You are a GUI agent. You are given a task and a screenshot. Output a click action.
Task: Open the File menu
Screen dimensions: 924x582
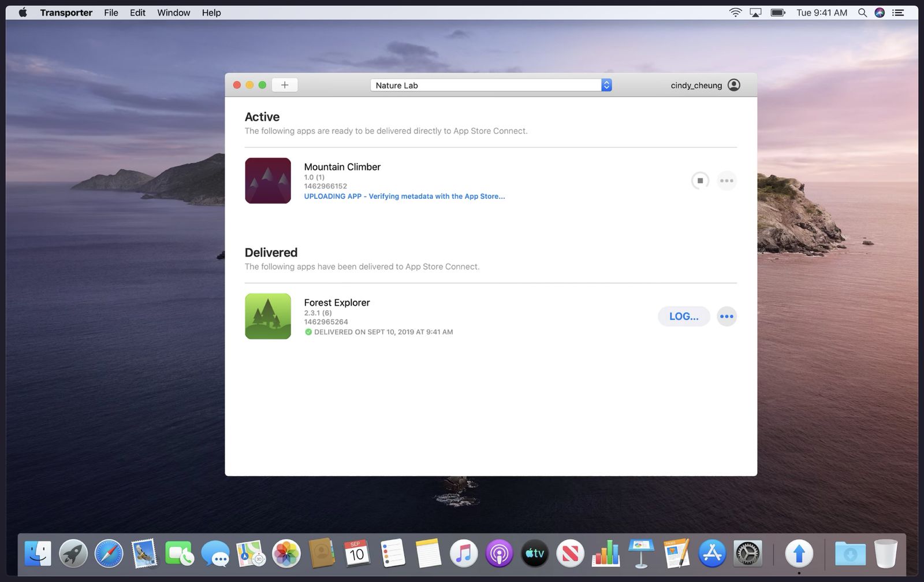(110, 12)
